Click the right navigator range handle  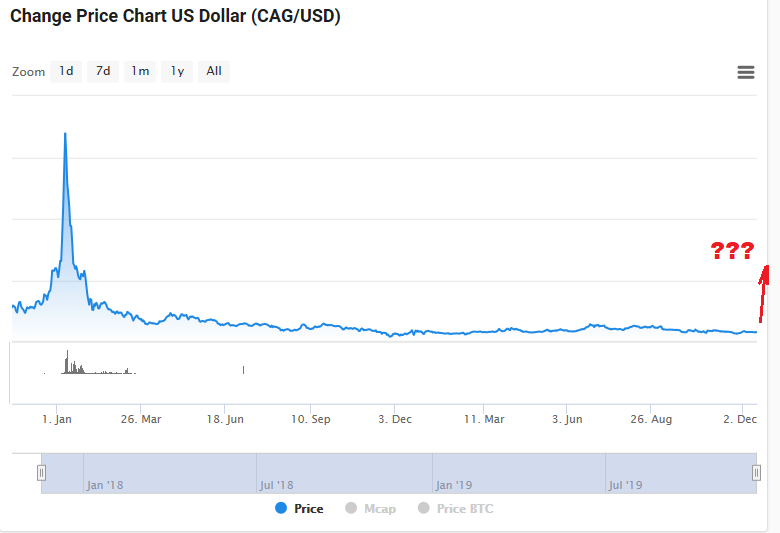pos(756,473)
